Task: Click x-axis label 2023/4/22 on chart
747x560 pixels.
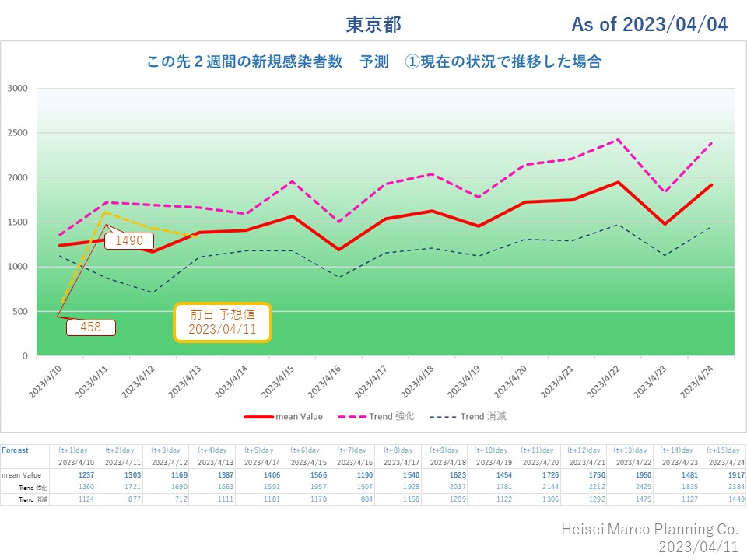Action: [603, 380]
